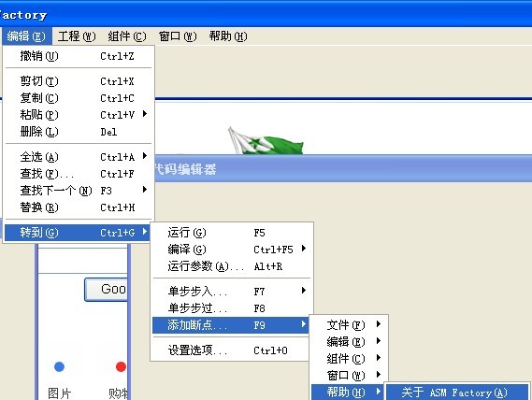Open 运行参数(A)... Alt+R
Screen dimensions: 532x400
click(231, 266)
